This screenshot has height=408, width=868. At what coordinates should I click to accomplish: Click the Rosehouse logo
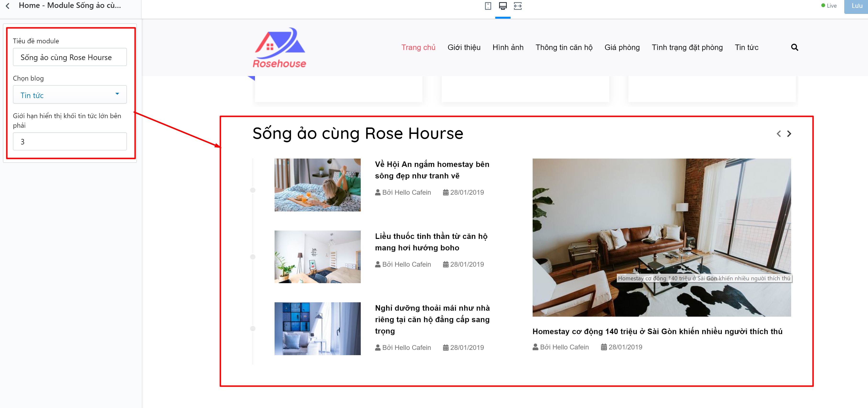pos(279,48)
